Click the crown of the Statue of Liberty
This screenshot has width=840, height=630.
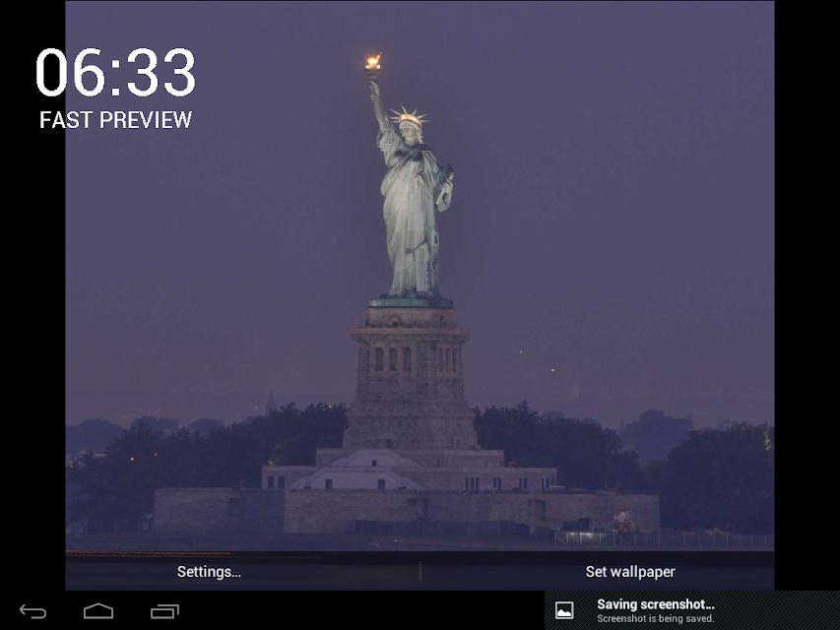409,117
